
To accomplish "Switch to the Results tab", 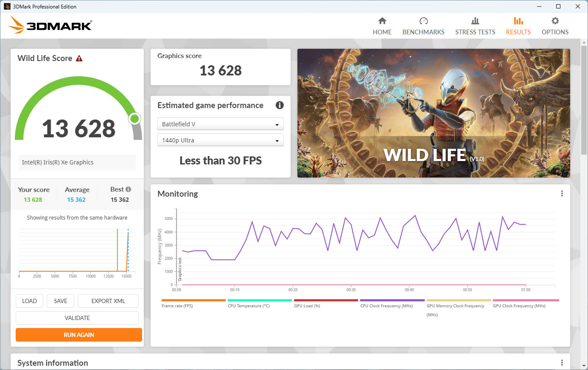I will point(518,26).
